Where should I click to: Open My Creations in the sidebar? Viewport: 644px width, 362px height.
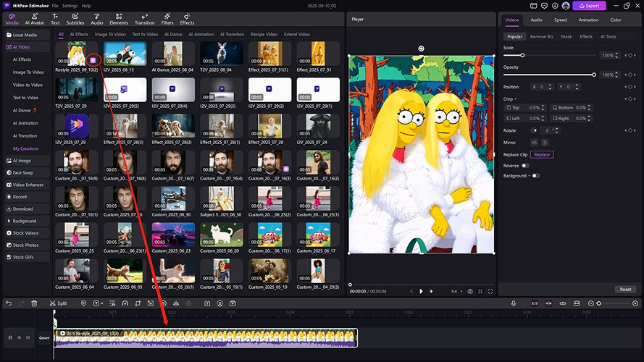[25, 148]
